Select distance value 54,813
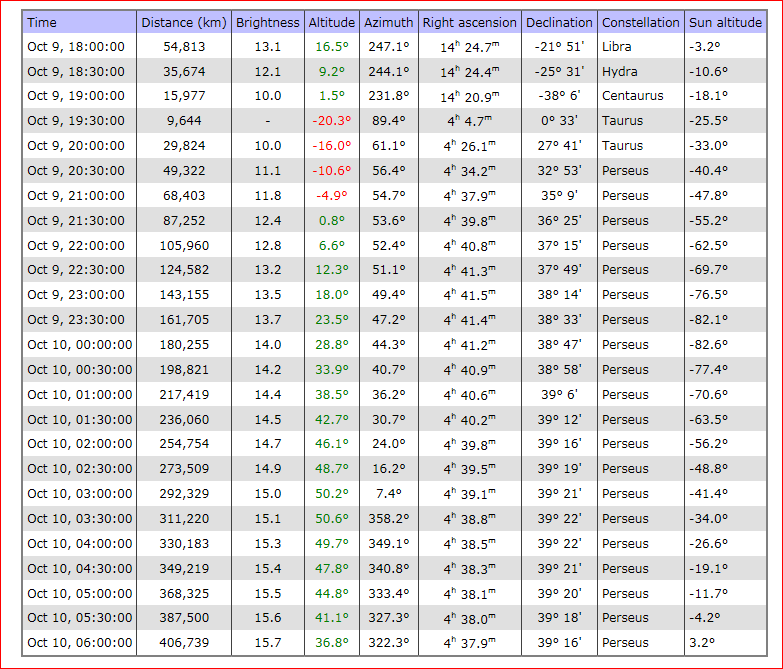This screenshot has width=783, height=669. (x=184, y=46)
